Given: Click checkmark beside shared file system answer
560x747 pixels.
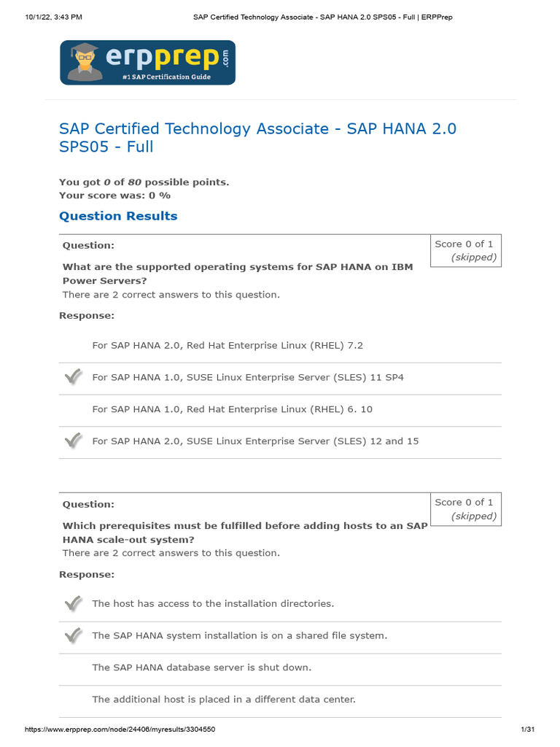Looking at the screenshot, I should coord(73,635).
